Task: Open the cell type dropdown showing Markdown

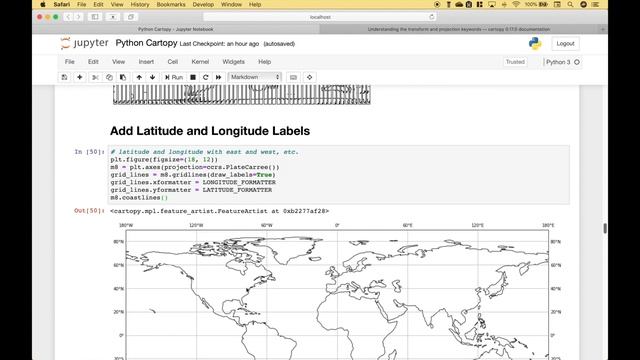Action: pos(255,77)
